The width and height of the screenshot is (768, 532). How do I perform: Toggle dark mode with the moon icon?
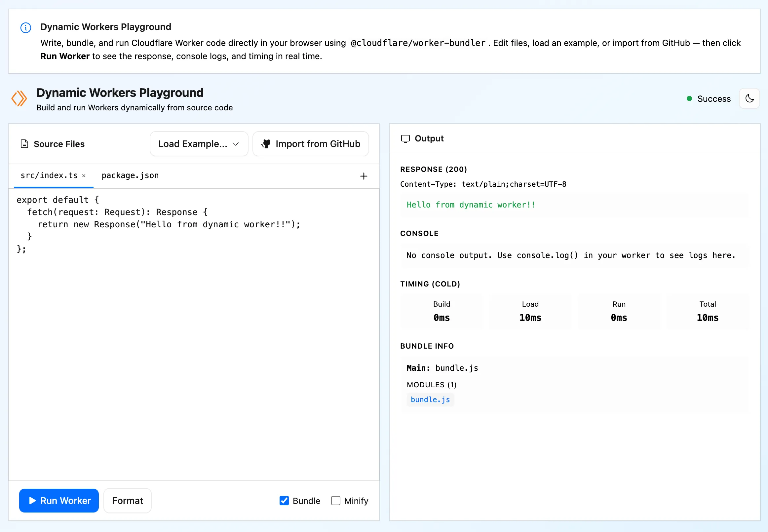tap(749, 99)
